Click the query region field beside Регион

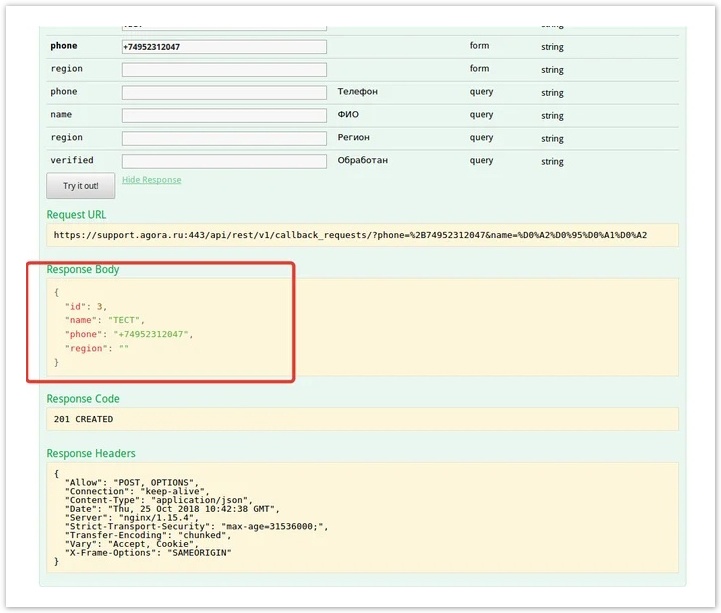click(x=224, y=138)
